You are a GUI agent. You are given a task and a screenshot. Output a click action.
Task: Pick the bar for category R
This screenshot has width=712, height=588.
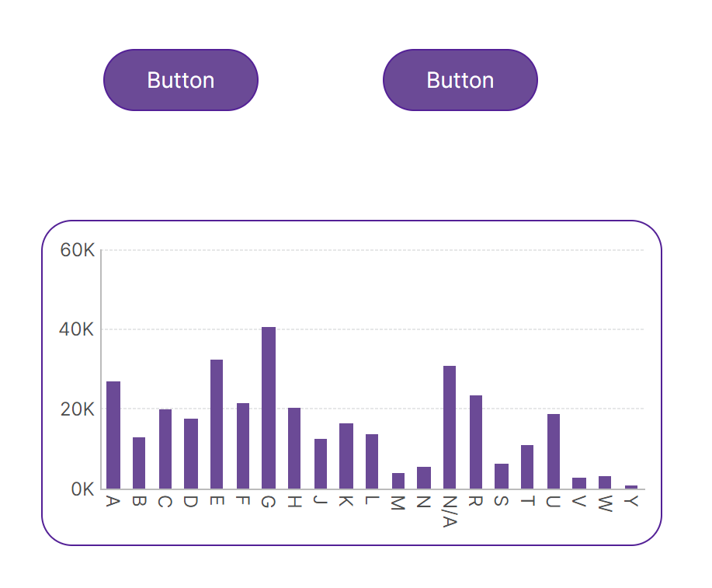tap(476, 442)
